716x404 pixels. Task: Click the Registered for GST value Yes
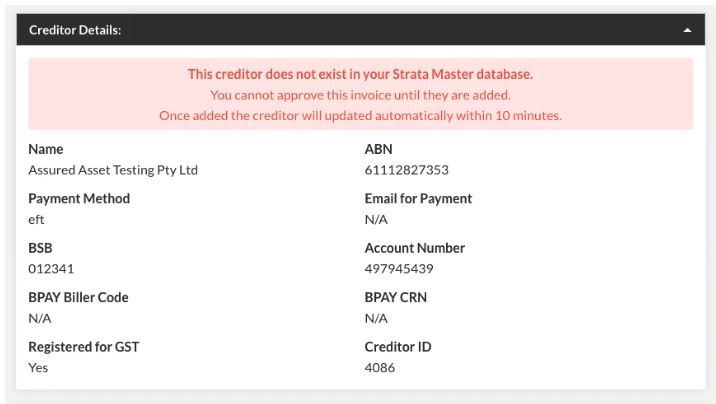point(38,367)
